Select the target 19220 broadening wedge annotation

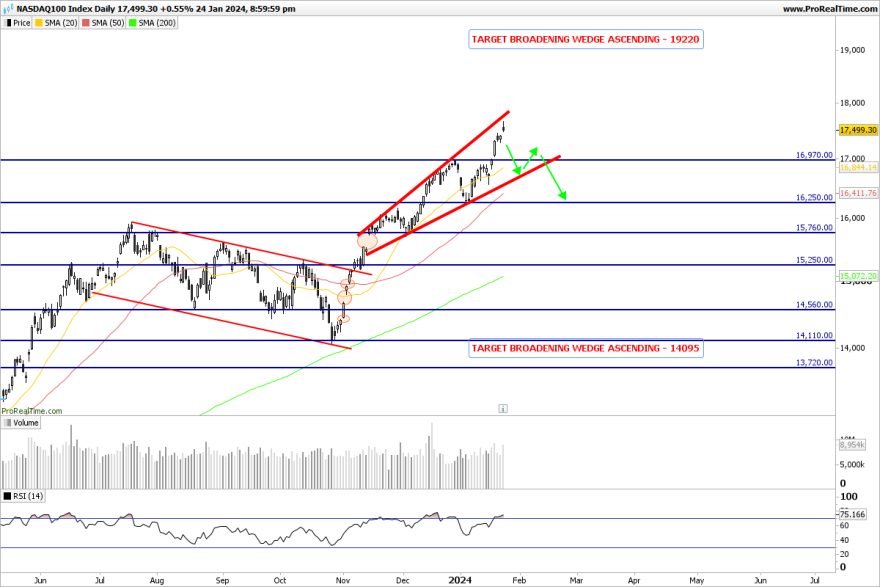(x=585, y=39)
